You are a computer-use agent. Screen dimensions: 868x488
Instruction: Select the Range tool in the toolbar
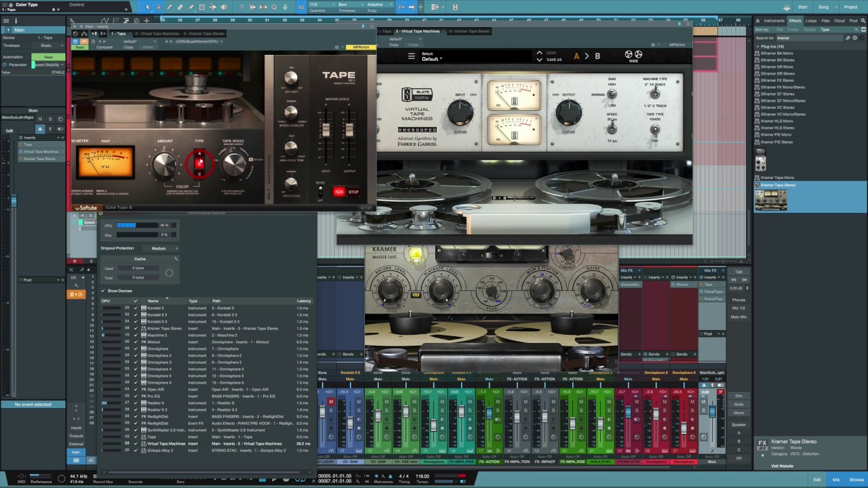coord(159,7)
